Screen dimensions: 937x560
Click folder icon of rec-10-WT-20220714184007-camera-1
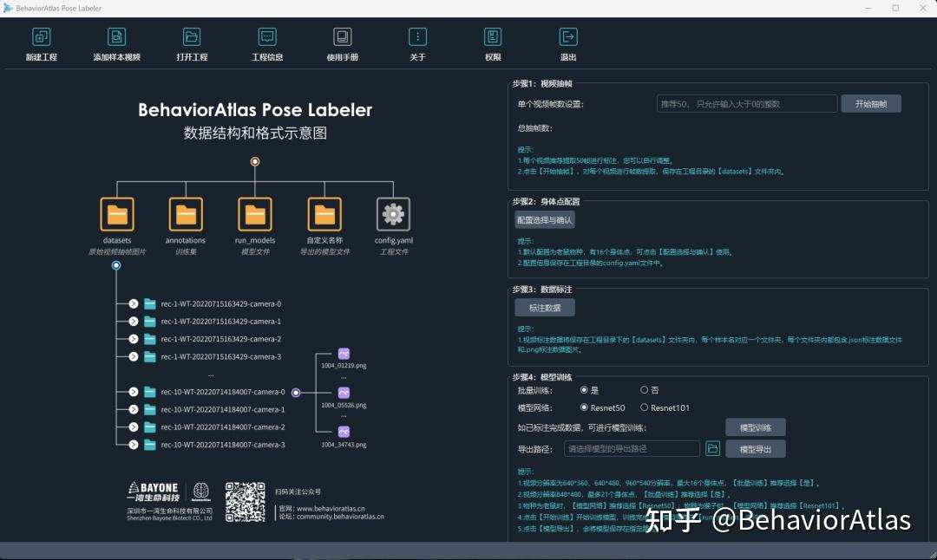[x=150, y=409]
